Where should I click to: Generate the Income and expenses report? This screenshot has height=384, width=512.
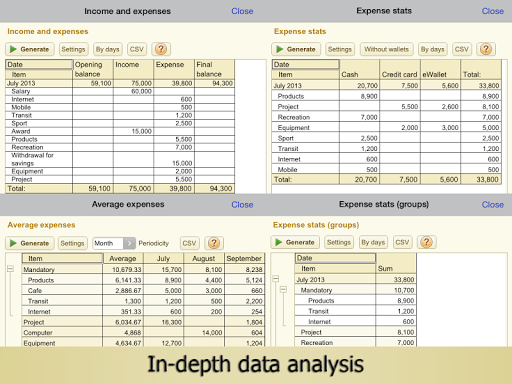coord(29,49)
